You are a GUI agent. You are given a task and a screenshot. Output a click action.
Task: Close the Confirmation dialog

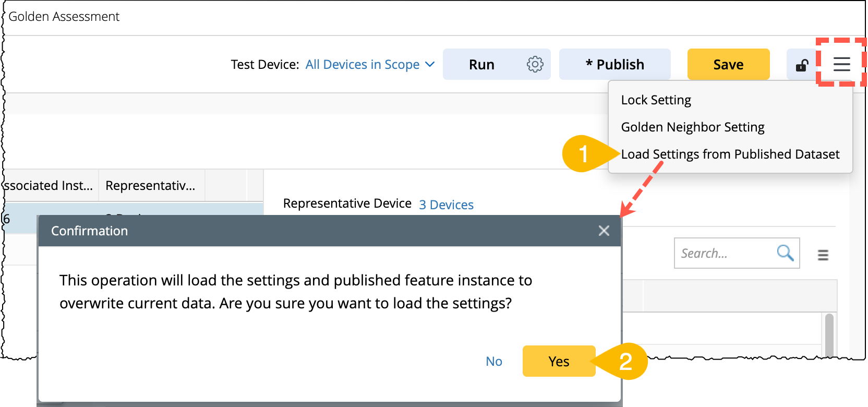pyautogui.click(x=604, y=231)
